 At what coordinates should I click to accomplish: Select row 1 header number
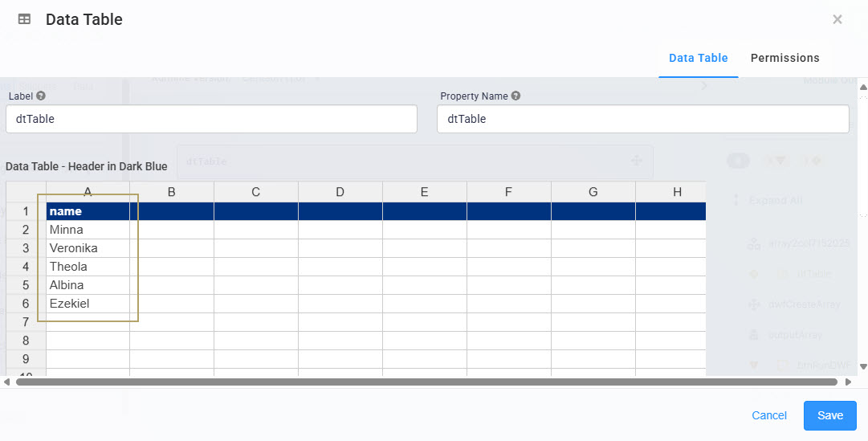(26, 211)
